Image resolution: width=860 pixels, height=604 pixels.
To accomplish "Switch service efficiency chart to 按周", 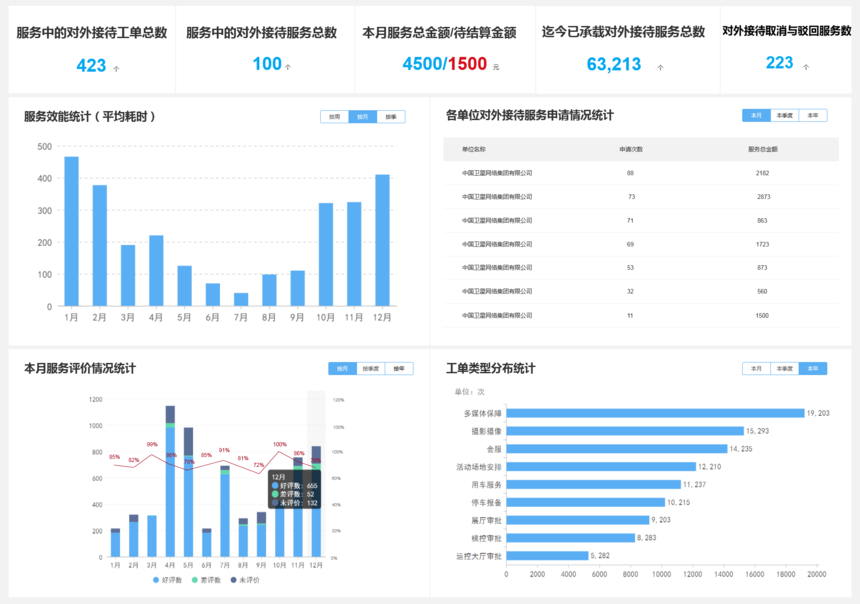I will tap(335, 117).
